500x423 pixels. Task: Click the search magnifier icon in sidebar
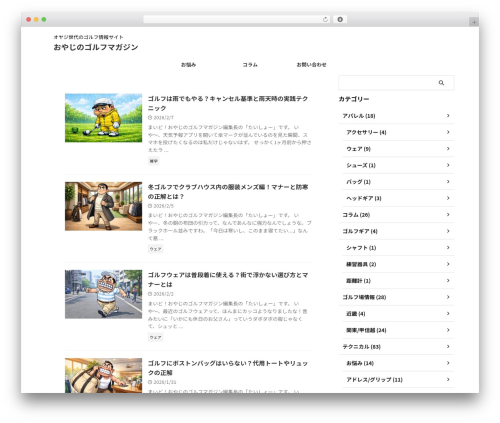(441, 83)
